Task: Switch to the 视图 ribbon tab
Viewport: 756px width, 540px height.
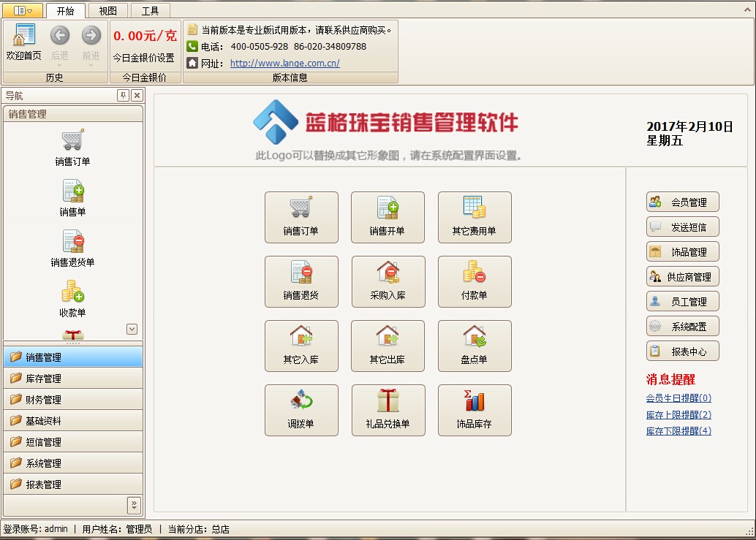Action: [x=107, y=11]
